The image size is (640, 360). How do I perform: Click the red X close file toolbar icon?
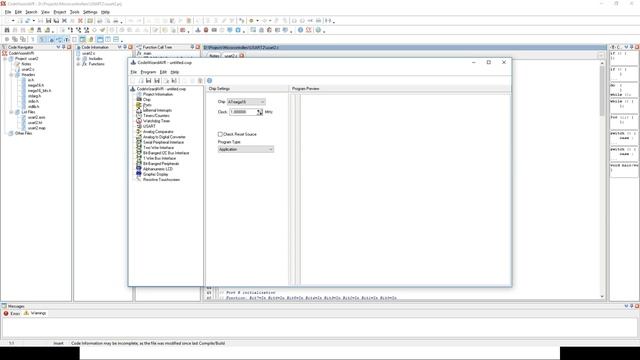pos(80,21)
